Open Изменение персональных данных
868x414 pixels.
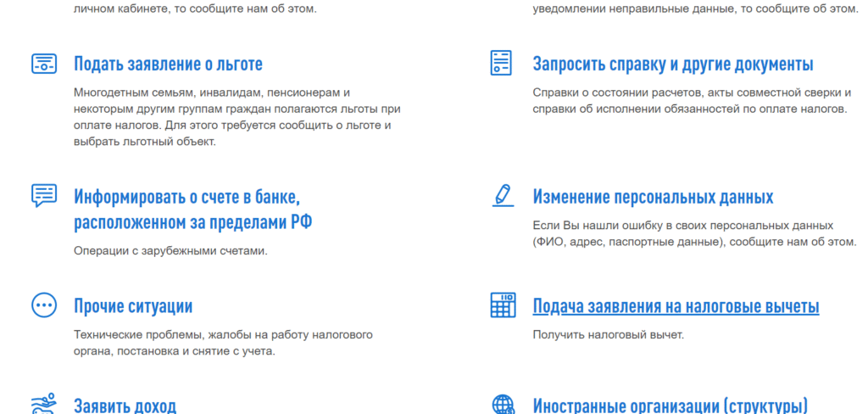[x=654, y=197]
